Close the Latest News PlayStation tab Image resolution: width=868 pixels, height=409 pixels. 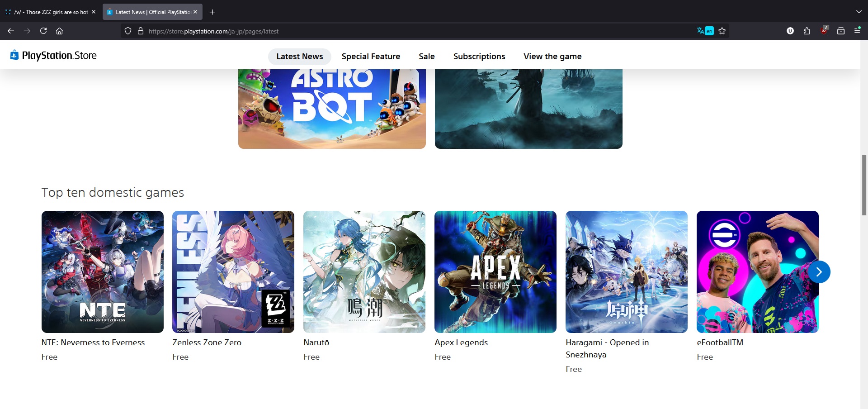click(x=195, y=12)
